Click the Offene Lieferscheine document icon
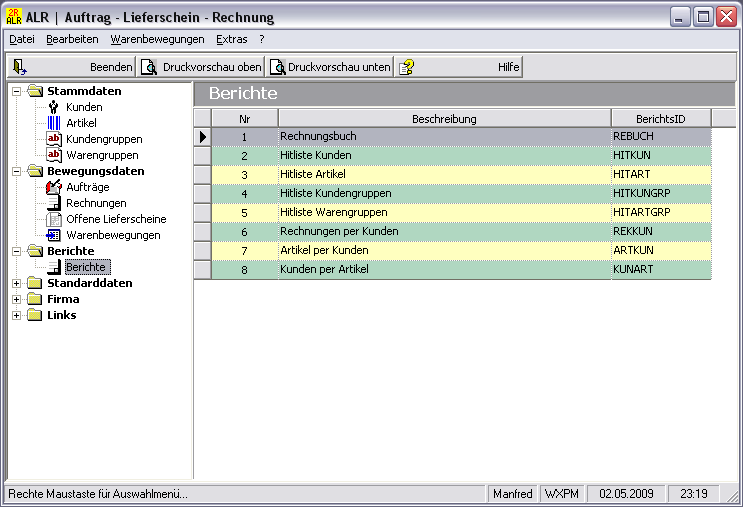Image resolution: width=743 pixels, height=507 pixels. coord(54,219)
